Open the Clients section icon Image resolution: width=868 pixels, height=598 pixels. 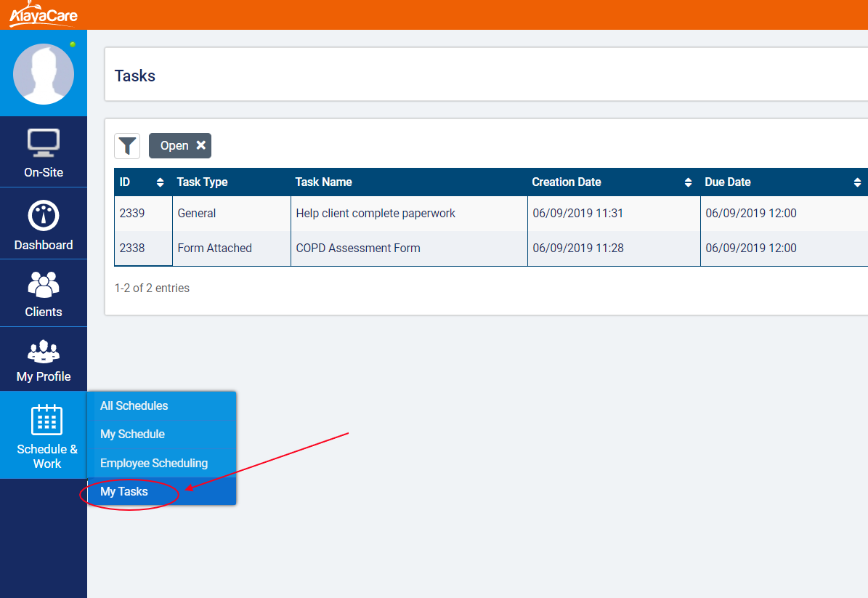(x=44, y=284)
